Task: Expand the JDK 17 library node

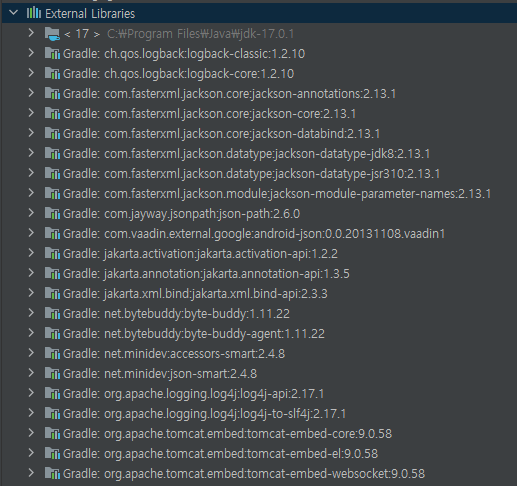Action: coord(31,33)
